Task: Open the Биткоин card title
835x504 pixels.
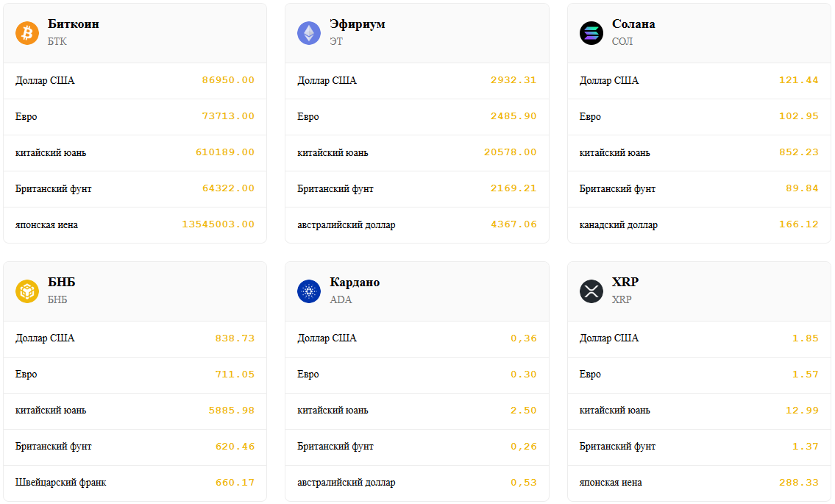Action: pos(74,24)
